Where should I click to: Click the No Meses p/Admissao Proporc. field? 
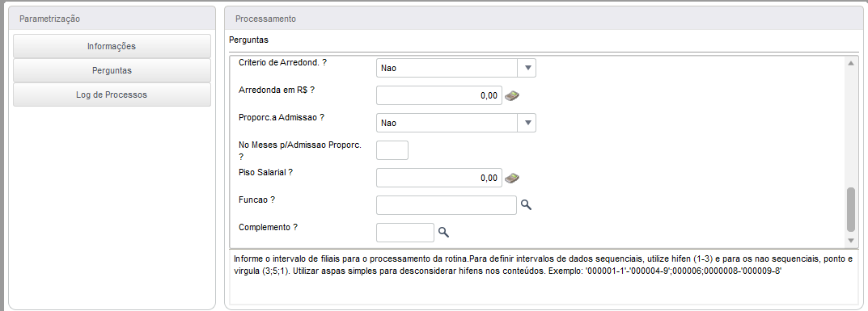[392, 150]
